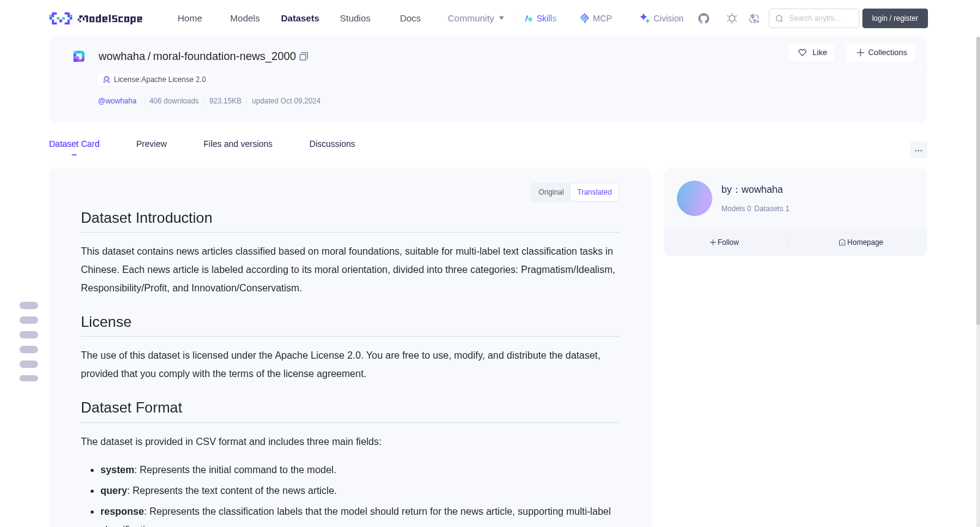This screenshot has height=527, width=980.
Task: Copy dataset name with the copy icon
Action: click(304, 56)
